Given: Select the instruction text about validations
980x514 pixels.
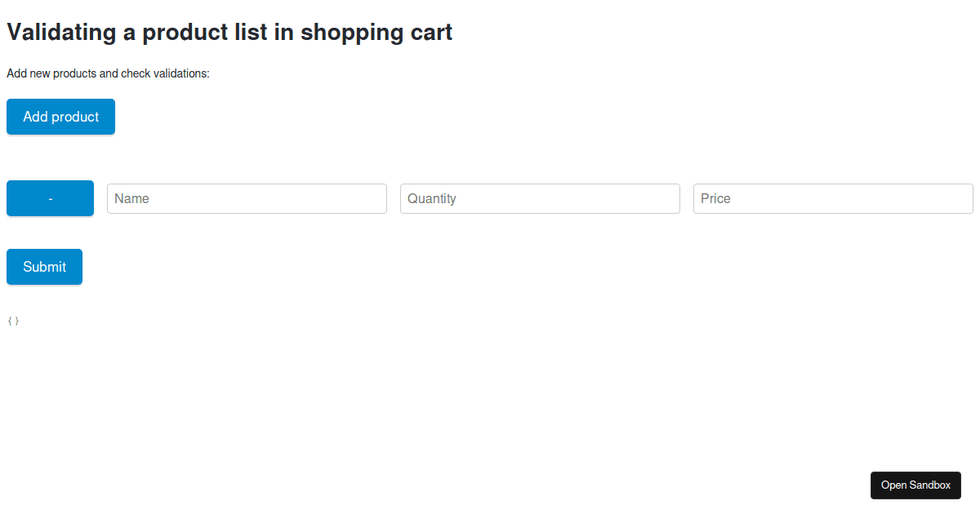Looking at the screenshot, I should click(107, 73).
